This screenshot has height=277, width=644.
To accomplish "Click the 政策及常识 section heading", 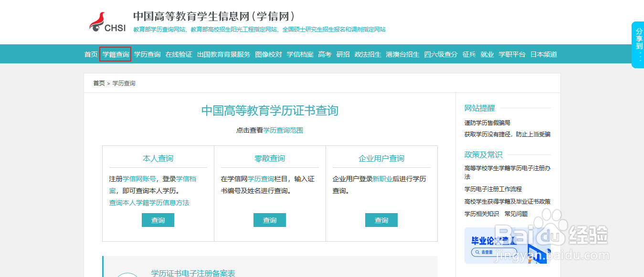I will [x=484, y=155].
